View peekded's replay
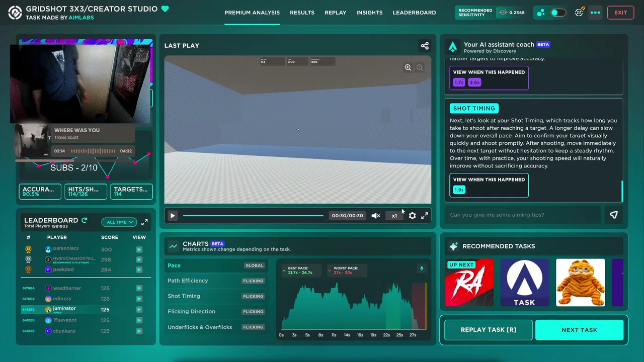 (x=139, y=269)
